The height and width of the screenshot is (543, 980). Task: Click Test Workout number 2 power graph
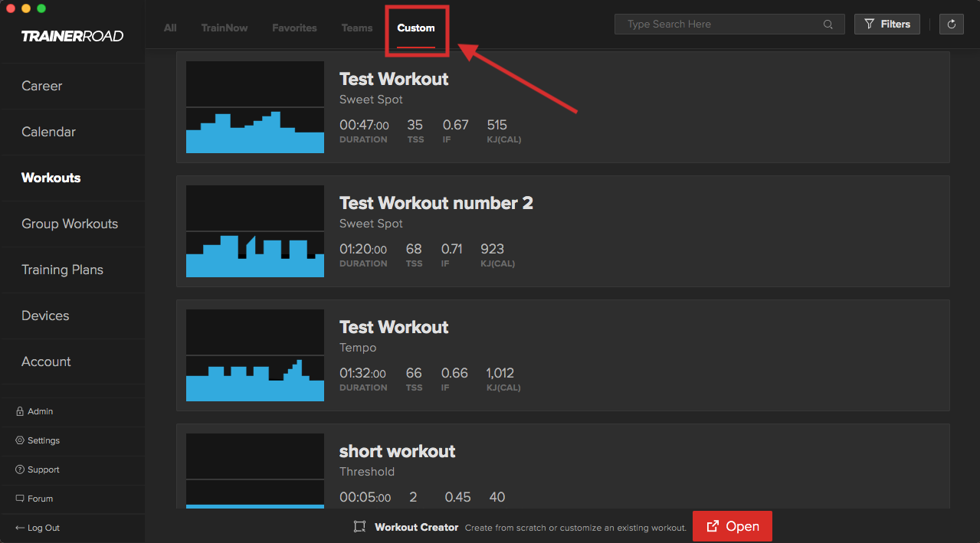coord(255,231)
